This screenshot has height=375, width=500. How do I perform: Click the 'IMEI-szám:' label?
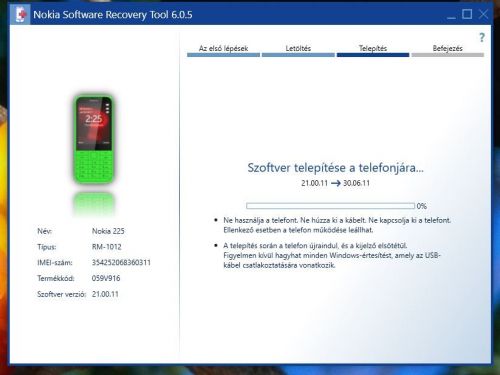click(x=54, y=263)
